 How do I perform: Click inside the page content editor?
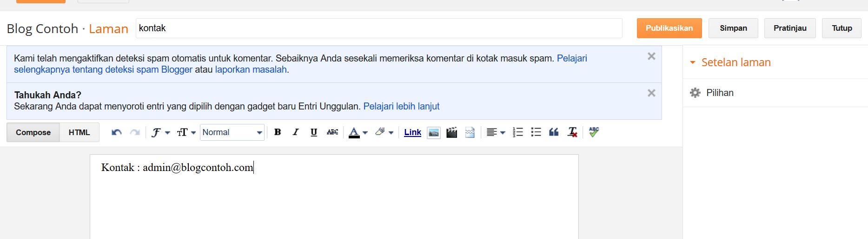(334, 197)
